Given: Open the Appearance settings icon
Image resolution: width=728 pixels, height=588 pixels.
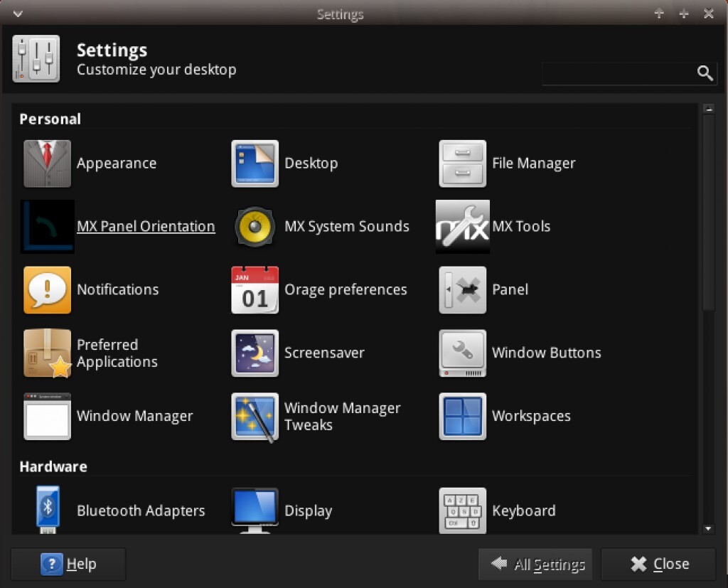Looking at the screenshot, I should click(x=47, y=164).
